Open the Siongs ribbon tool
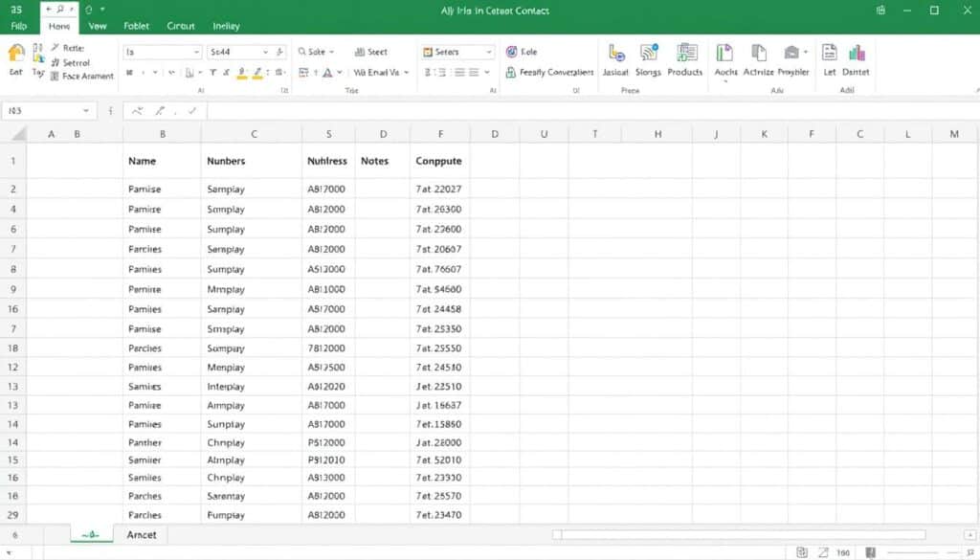Screen dimensions: 980x560 (648, 60)
